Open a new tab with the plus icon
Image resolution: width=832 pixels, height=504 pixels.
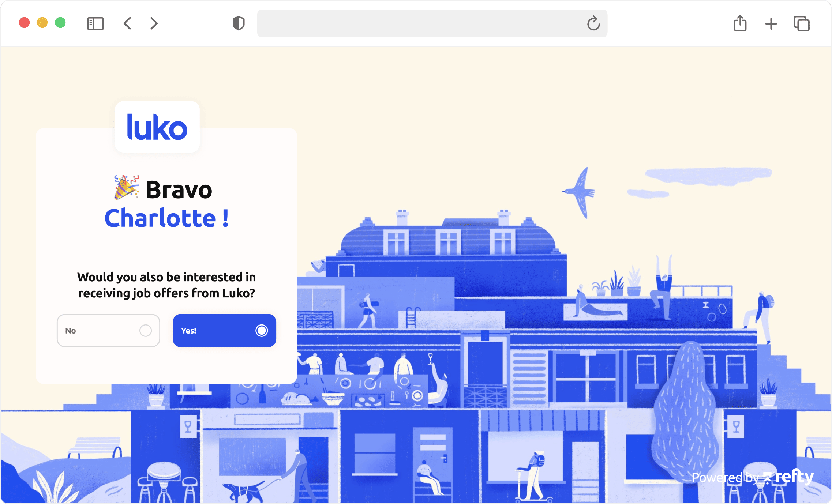pyautogui.click(x=771, y=24)
